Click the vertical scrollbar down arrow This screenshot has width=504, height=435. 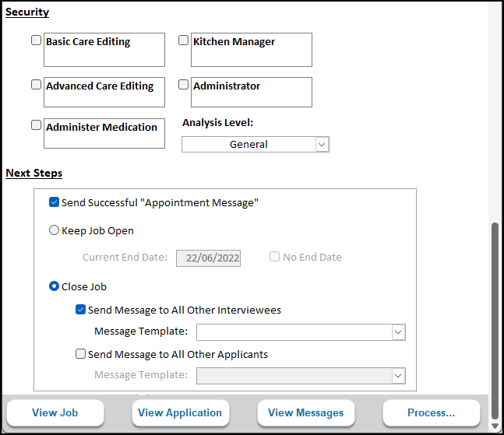click(x=495, y=426)
